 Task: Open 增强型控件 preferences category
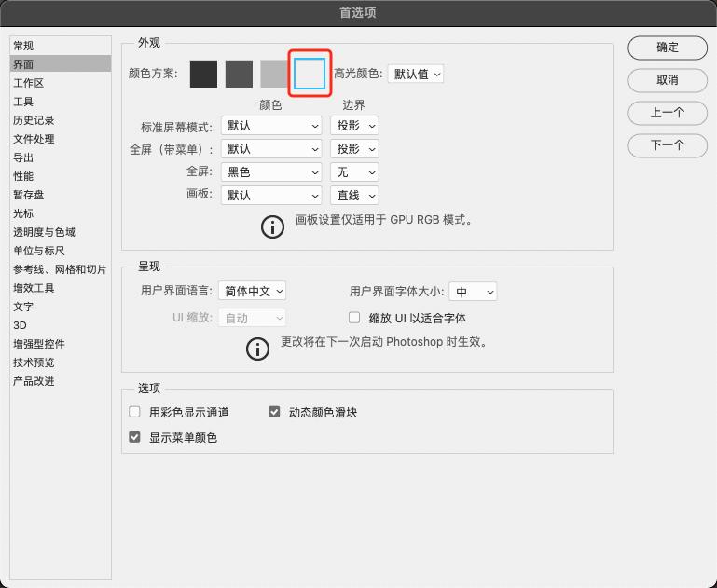pyautogui.click(x=61, y=344)
